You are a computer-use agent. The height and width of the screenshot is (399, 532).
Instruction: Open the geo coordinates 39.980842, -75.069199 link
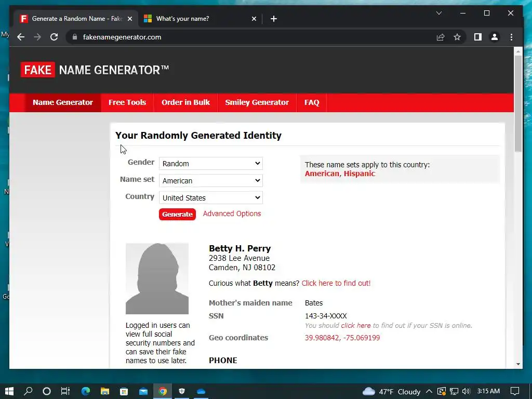(x=342, y=338)
